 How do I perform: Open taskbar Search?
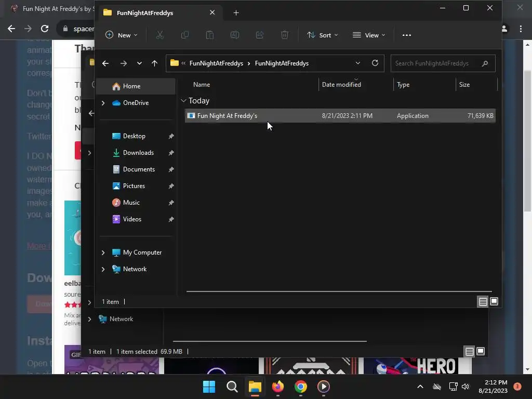[232, 387]
